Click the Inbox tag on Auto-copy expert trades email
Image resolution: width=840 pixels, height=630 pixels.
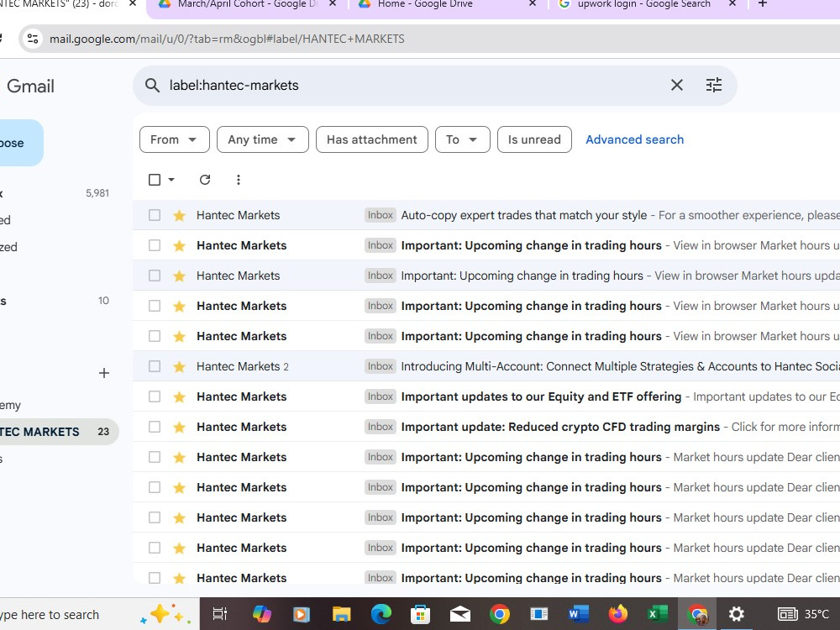[x=381, y=215]
